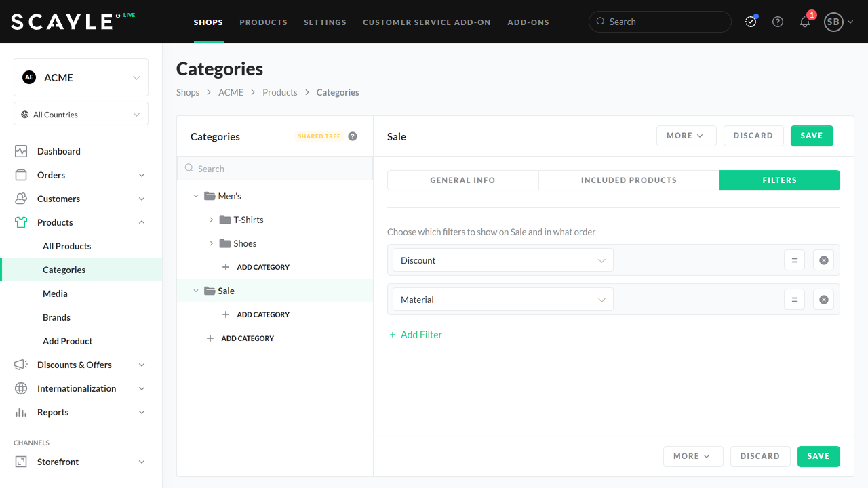Open the Discount filter dropdown

[x=502, y=260]
